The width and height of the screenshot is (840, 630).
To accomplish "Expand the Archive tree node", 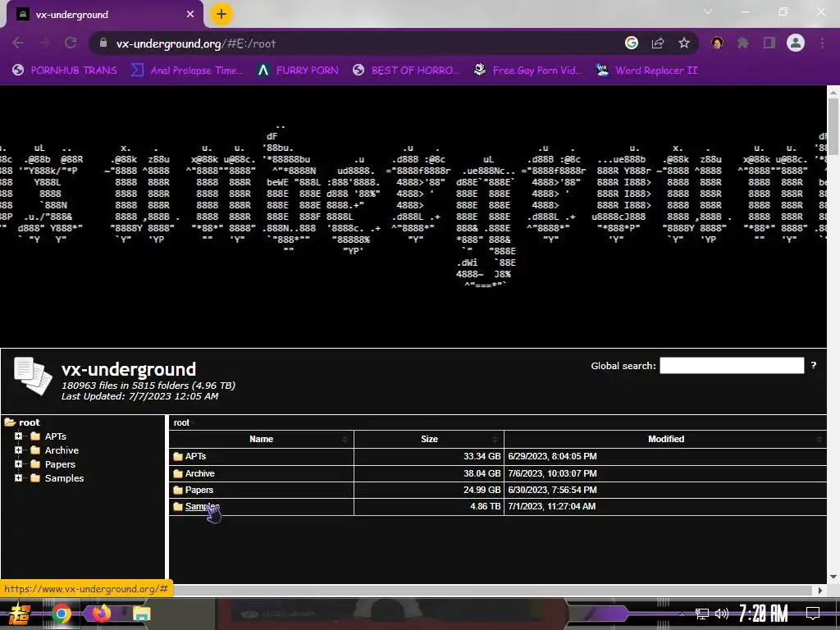I will click(x=18, y=450).
